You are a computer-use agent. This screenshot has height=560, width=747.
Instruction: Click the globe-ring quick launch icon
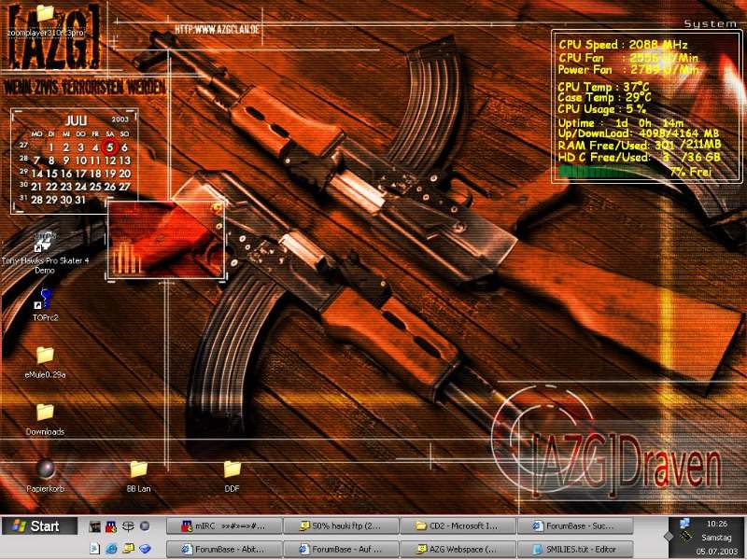click(x=128, y=526)
